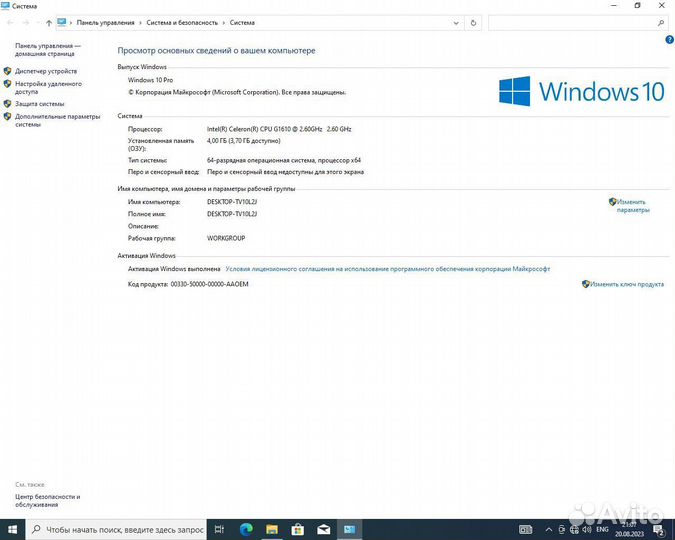Expand the chevron after Система и безопасность breadcrumb
The image size is (675, 540).
tap(224, 23)
